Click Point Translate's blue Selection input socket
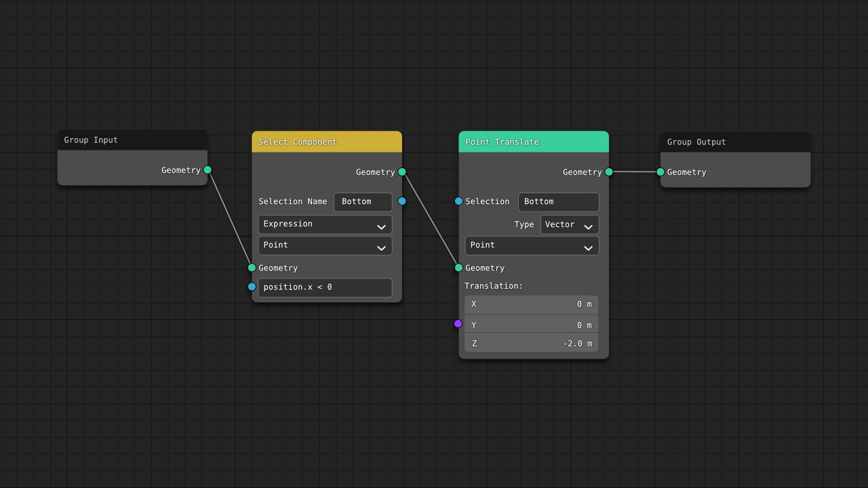The height and width of the screenshot is (488, 868). click(459, 201)
